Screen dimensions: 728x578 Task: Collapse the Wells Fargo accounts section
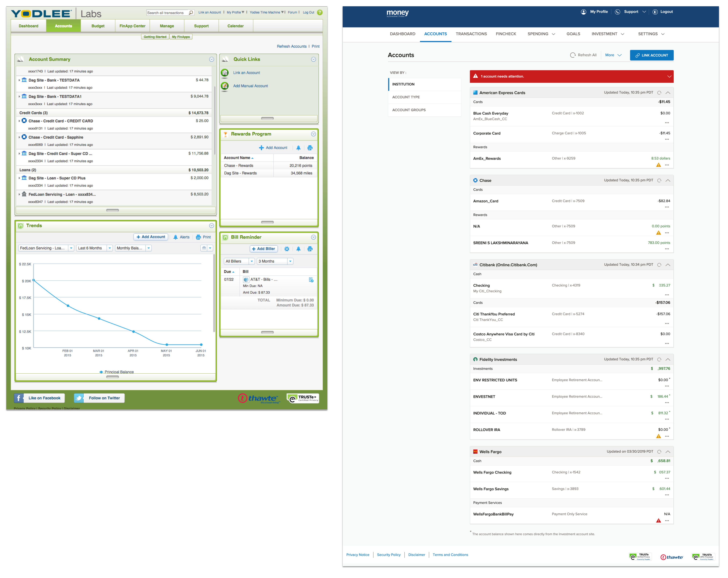(668, 452)
